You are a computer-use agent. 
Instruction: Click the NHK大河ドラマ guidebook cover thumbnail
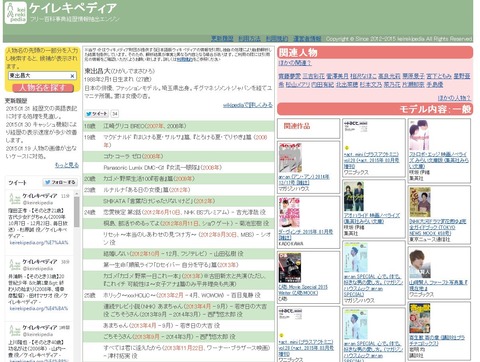click(420, 202)
